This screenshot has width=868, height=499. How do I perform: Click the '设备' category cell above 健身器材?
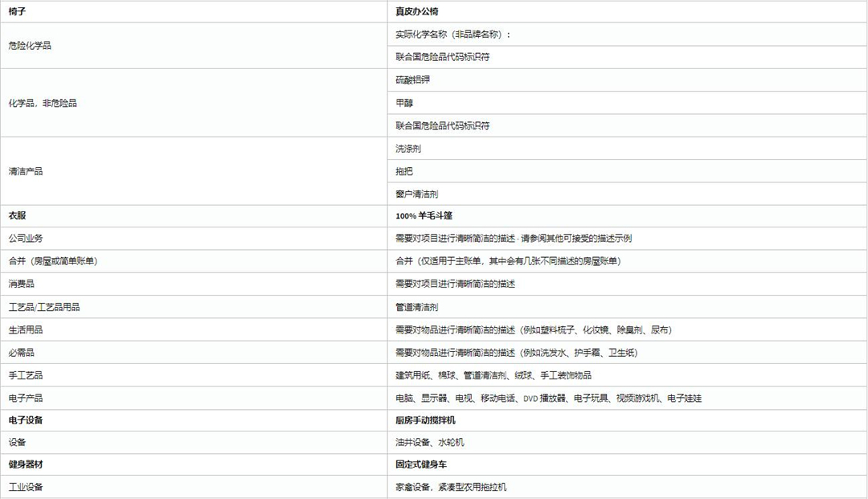pos(194,443)
